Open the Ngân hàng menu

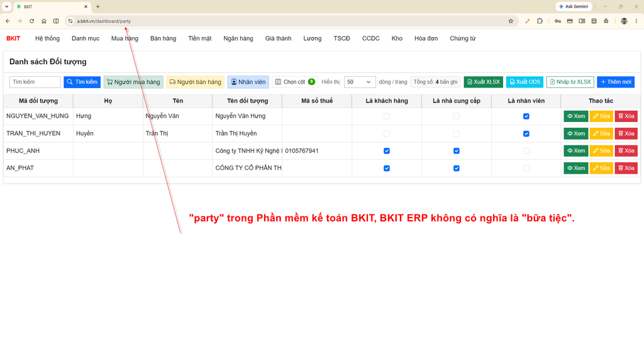coord(238,38)
